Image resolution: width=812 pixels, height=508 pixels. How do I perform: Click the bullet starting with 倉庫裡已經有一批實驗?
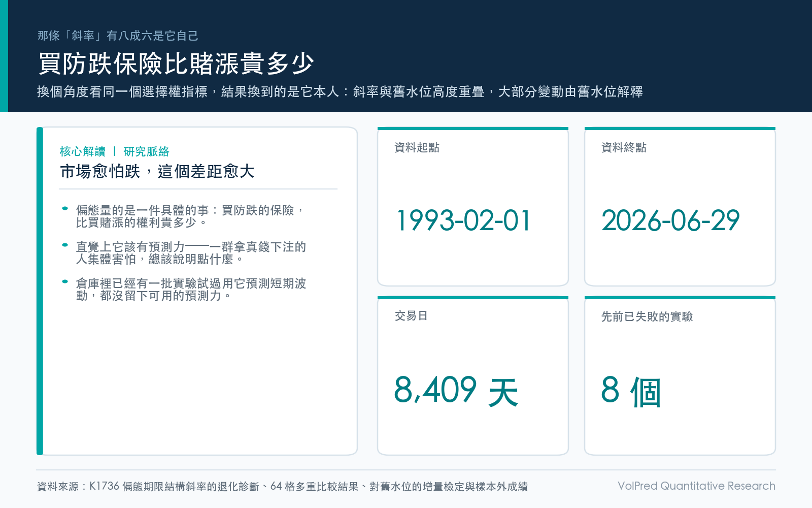click(x=191, y=290)
